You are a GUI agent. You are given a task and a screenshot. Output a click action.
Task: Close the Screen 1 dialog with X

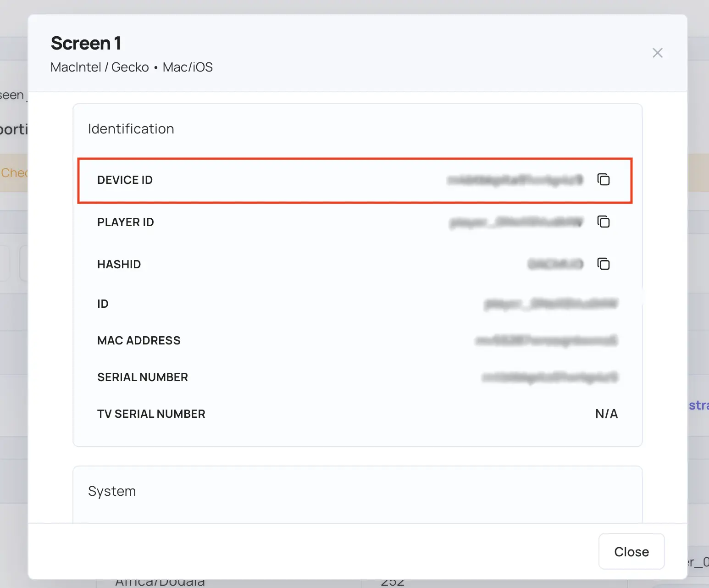tap(658, 53)
